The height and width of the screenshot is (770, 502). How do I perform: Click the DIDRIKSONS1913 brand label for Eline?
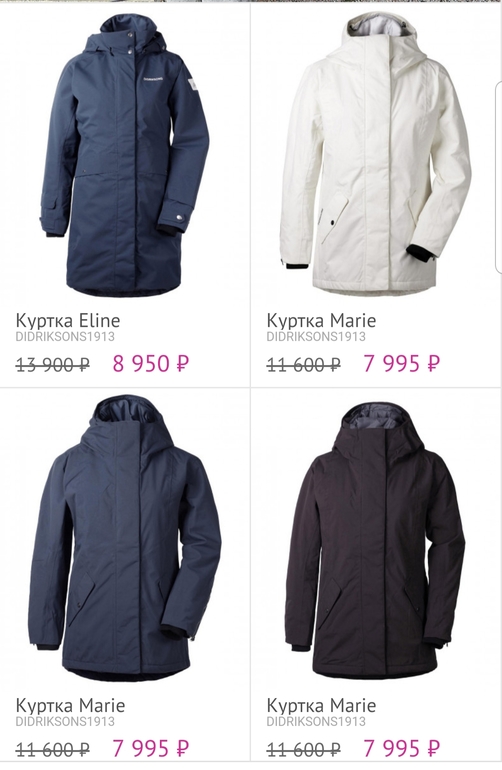tap(65, 337)
